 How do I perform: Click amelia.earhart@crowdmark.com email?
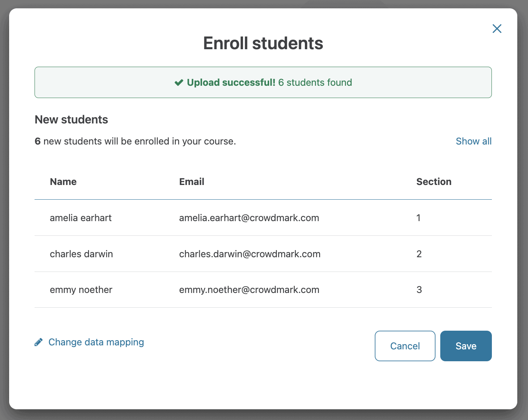click(249, 218)
